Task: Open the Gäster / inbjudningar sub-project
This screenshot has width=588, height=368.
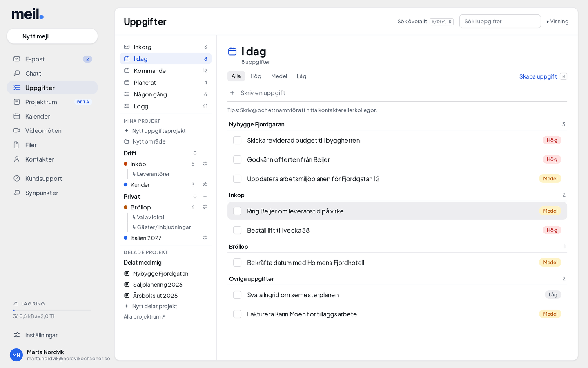Action: (161, 227)
